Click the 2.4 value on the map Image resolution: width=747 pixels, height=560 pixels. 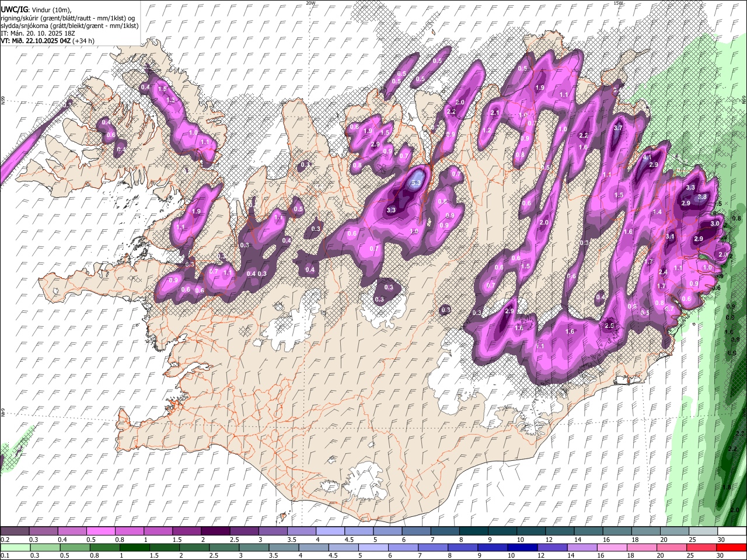click(663, 272)
